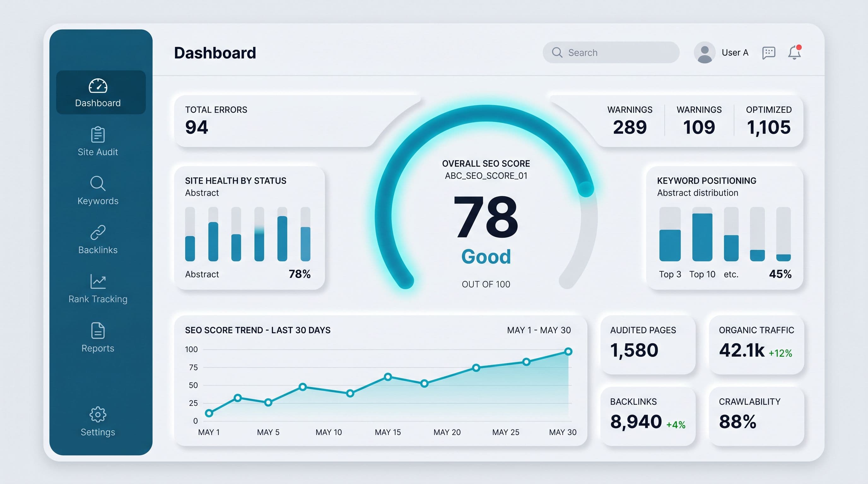Open the Reports document icon
868x484 pixels.
click(x=98, y=331)
